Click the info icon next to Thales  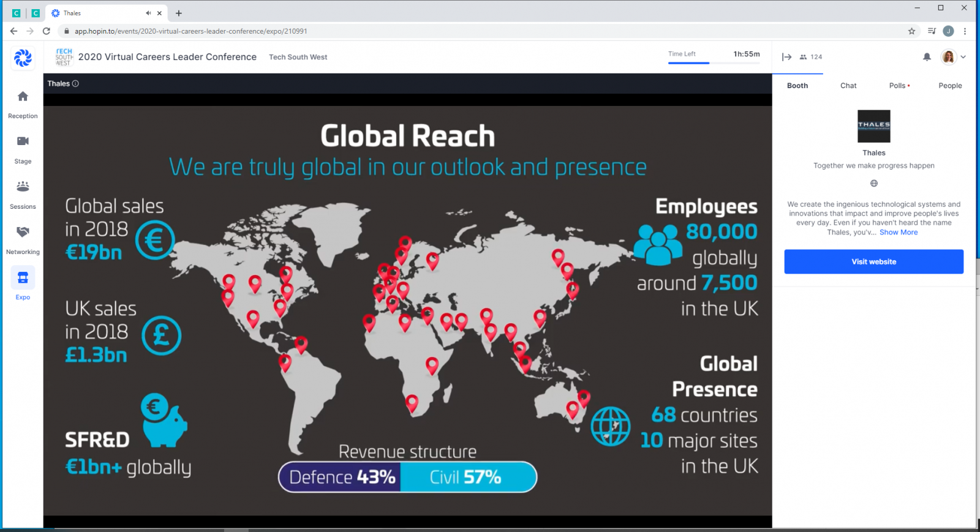pyautogui.click(x=75, y=84)
